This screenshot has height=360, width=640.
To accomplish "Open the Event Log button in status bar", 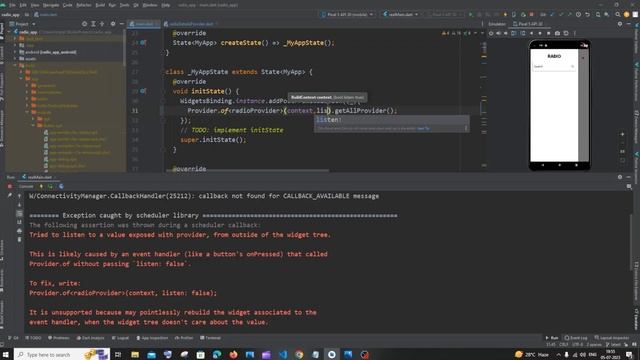I will coord(576,338).
